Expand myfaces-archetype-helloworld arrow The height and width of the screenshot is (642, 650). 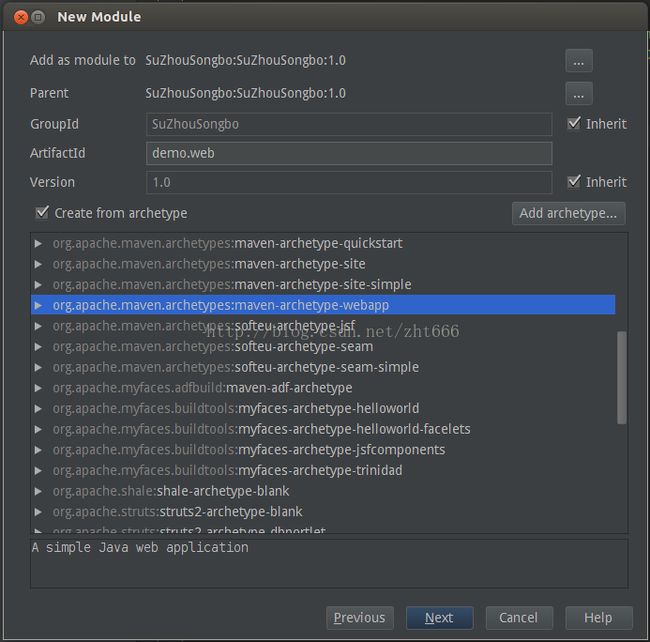[x=38, y=409]
